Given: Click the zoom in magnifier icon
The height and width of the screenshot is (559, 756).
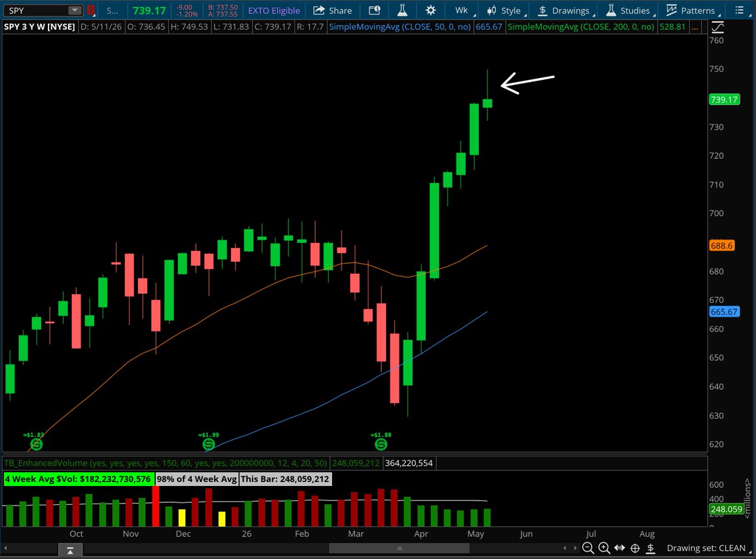Looking at the screenshot, I should click(604, 548).
